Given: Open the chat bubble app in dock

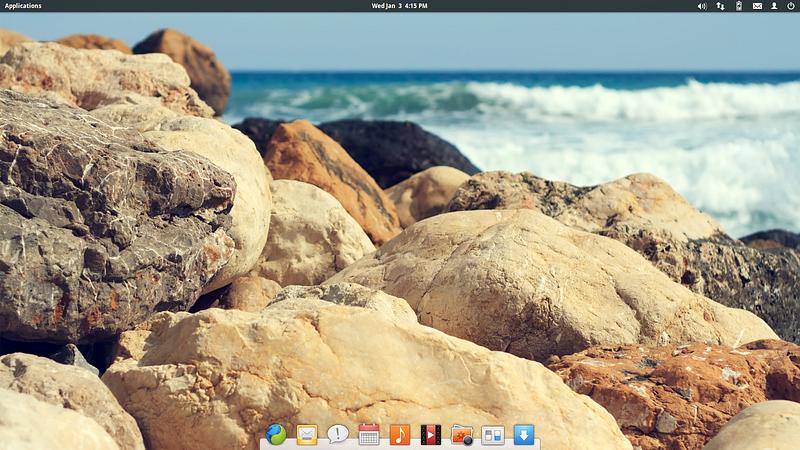Looking at the screenshot, I should (x=338, y=434).
